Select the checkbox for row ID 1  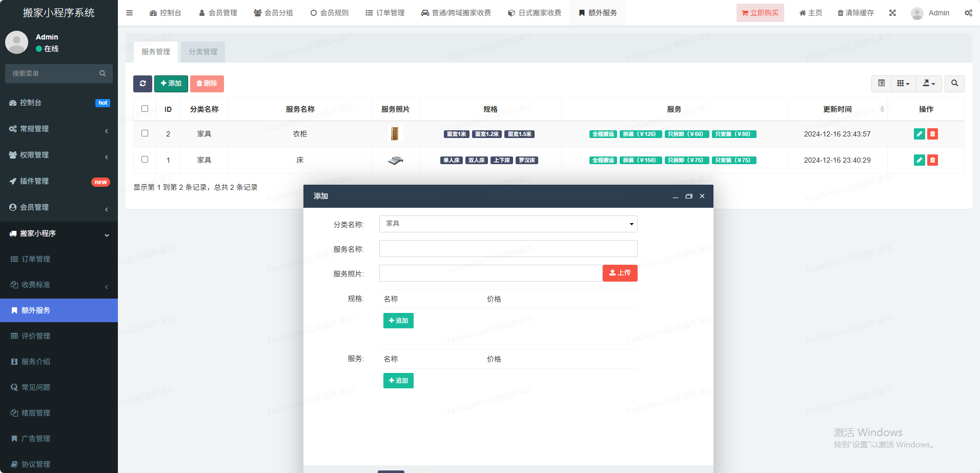point(145,160)
